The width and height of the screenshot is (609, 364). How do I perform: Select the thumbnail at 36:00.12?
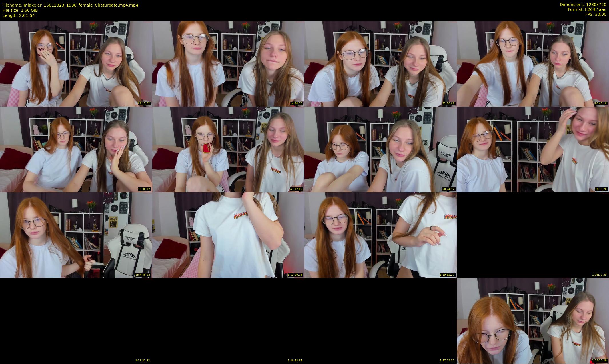[76, 149]
